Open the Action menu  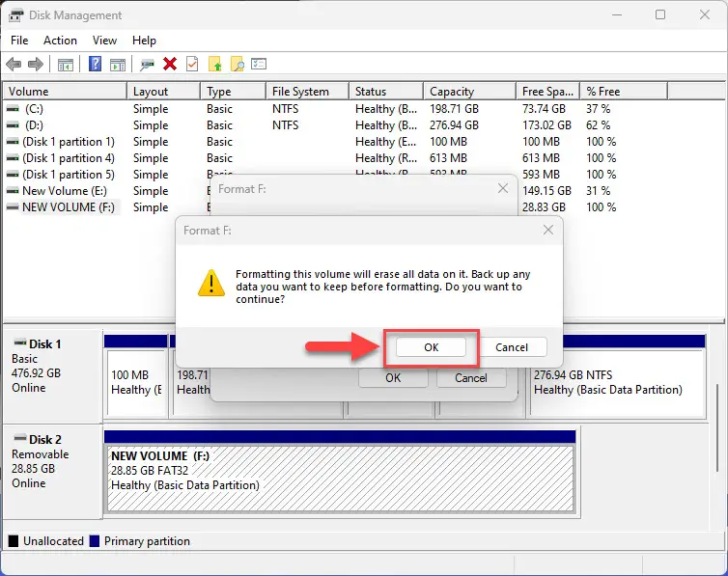coord(60,41)
